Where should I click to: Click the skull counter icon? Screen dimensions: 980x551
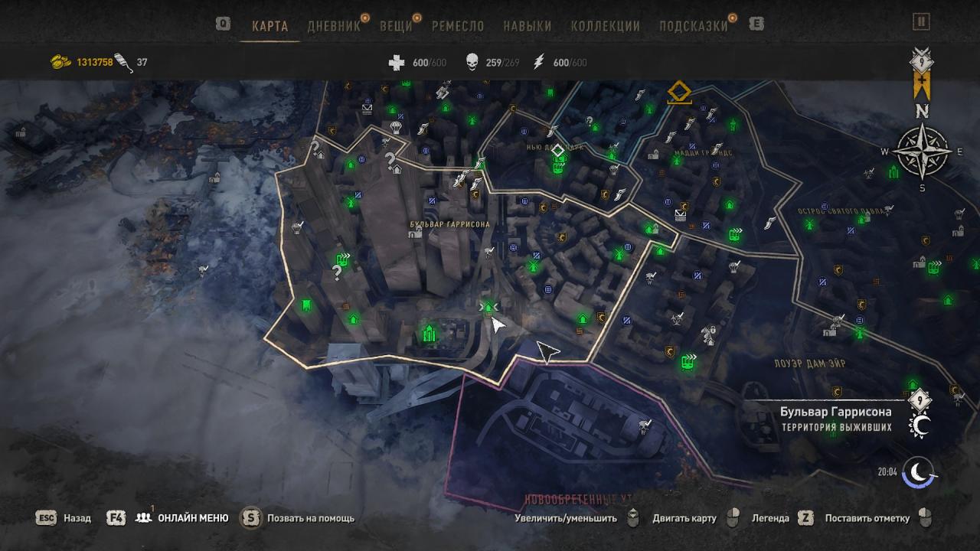tap(472, 63)
